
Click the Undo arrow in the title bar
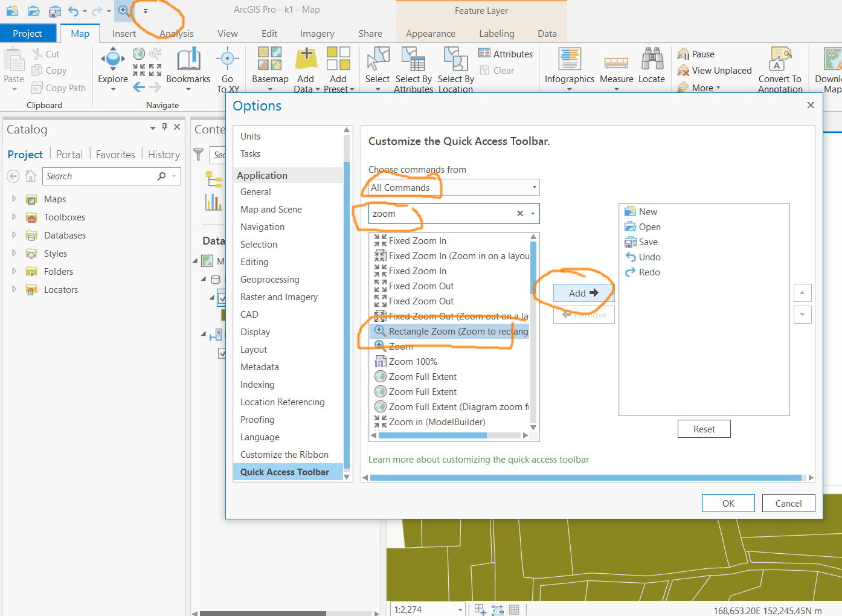pyautogui.click(x=73, y=11)
